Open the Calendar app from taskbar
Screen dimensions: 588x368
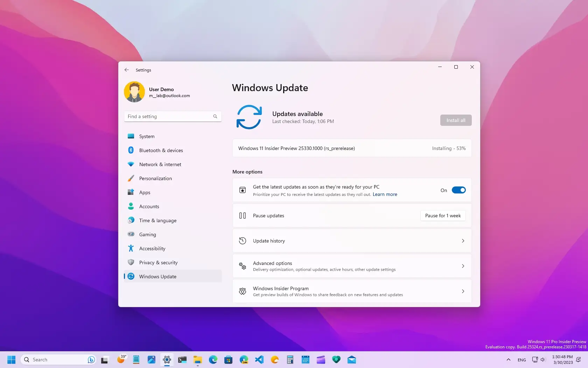pyautogui.click(x=306, y=360)
